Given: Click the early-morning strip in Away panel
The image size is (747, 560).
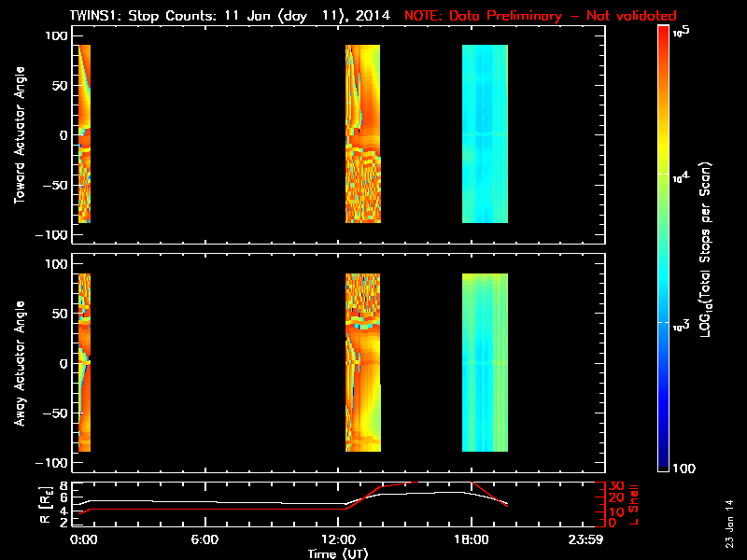Looking at the screenshot, I should (x=84, y=362).
